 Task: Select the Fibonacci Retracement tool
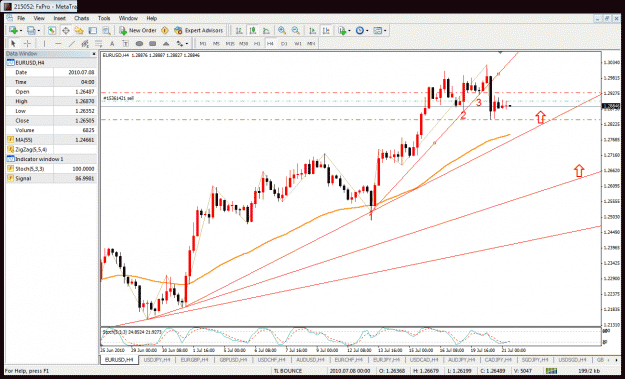tap(98, 43)
